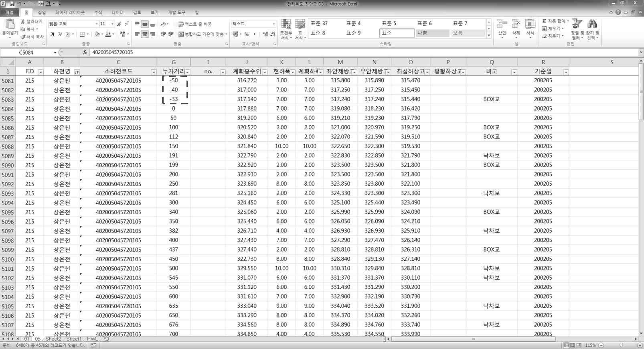Open Find & Select (찾기 및 선택) binoculars
Screen dimensions: 644x349
coord(592,29)
